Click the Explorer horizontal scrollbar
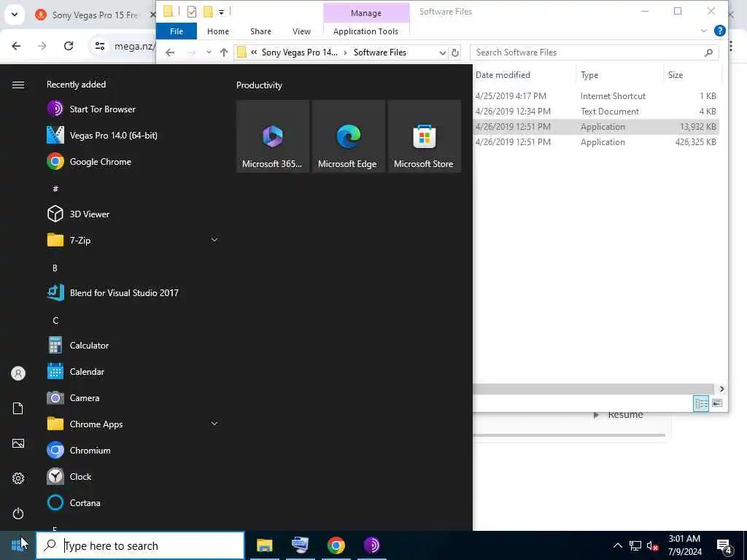 point(593,389)
